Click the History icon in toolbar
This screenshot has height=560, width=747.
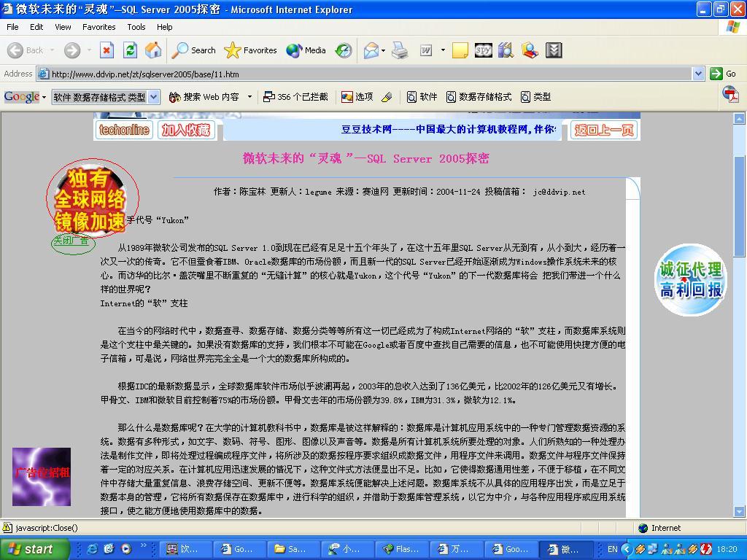tap(344, 50)
